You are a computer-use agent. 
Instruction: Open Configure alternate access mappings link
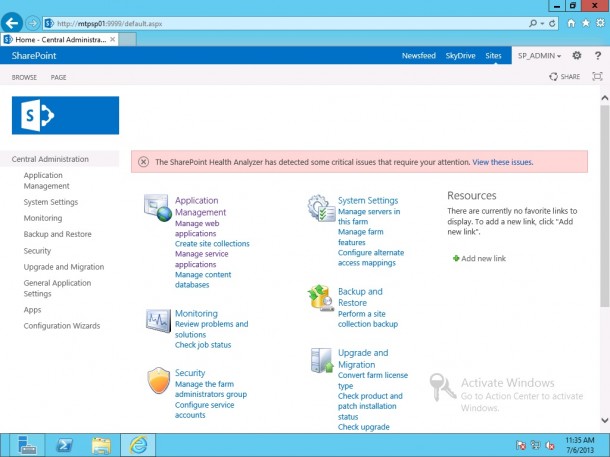[x=371, y=257]
